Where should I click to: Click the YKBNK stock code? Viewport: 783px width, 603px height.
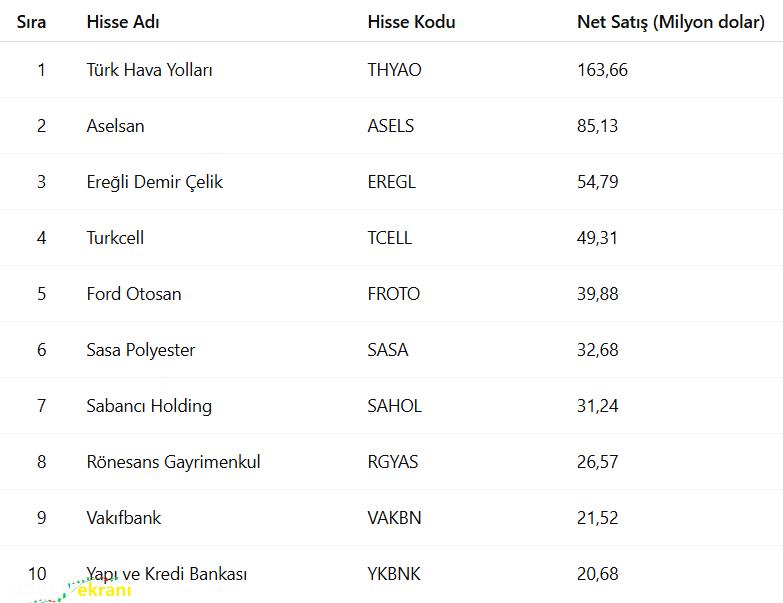coord(394,574)
